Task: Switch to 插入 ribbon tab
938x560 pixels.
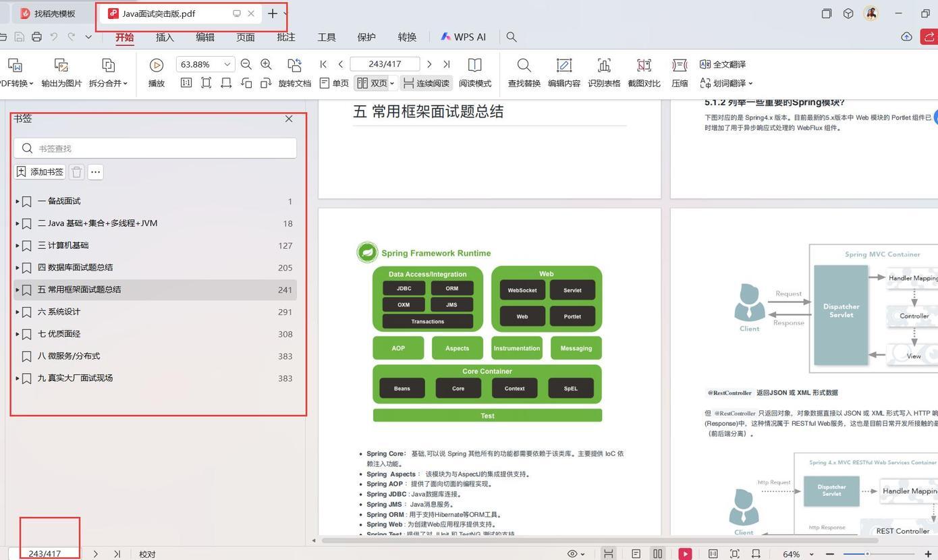Action: 165,37
